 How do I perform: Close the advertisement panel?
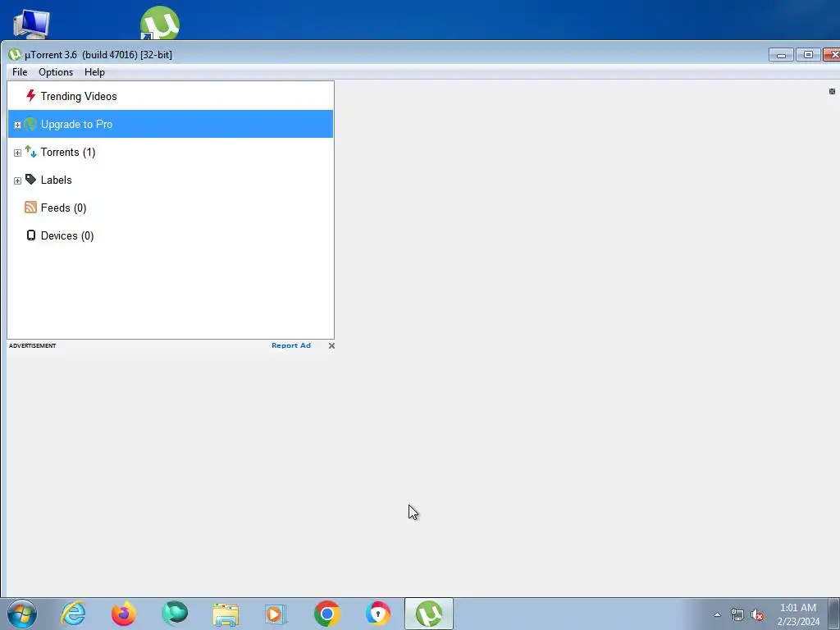(x=331, y=345)
